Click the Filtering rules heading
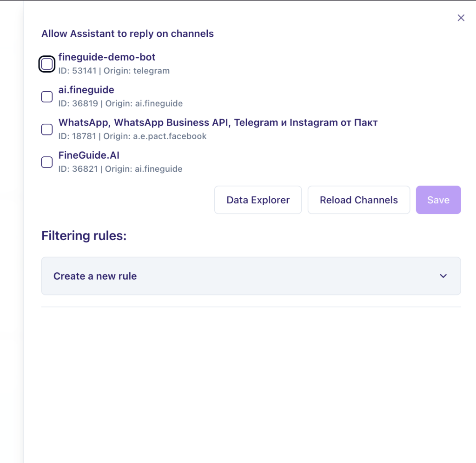Screen dimensions: 476x463 point(84,236)
